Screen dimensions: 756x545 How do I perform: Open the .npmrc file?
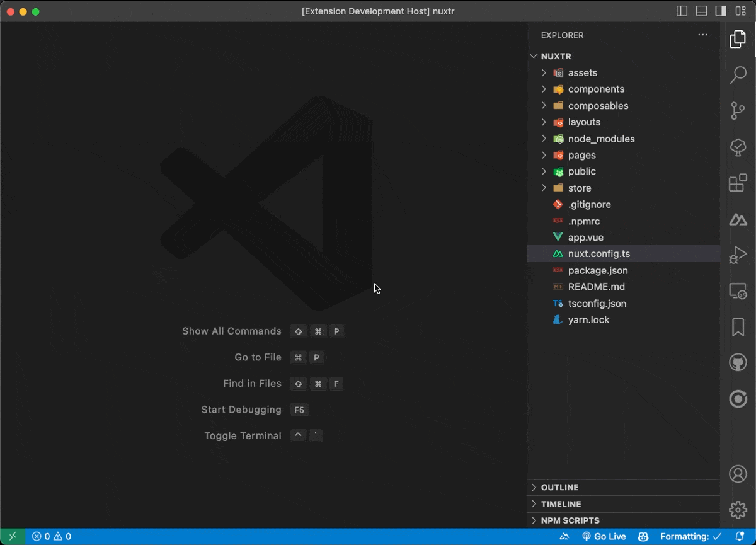(x=623, y=221)
